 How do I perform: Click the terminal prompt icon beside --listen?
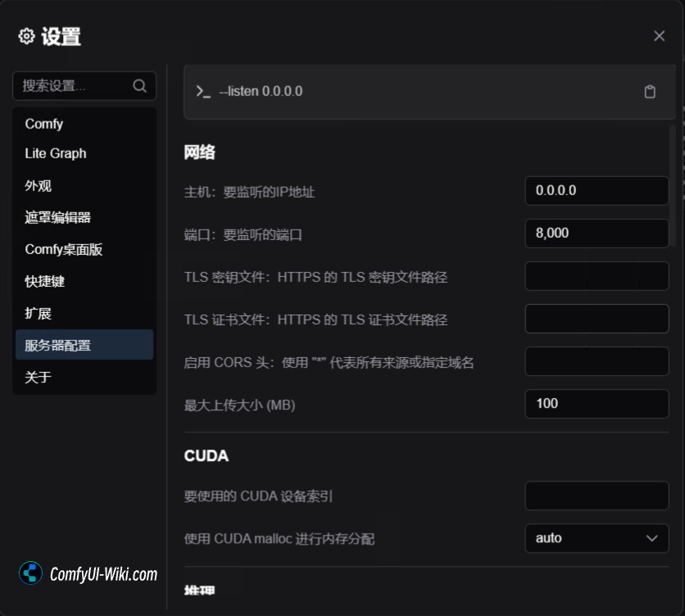[x=203, y=92]
